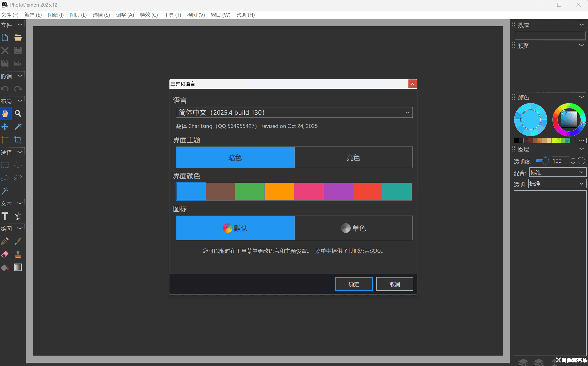Choose the 亮色 light interface theme
The width and height of the screenshot is (588, 366).
tap(353, 157)
